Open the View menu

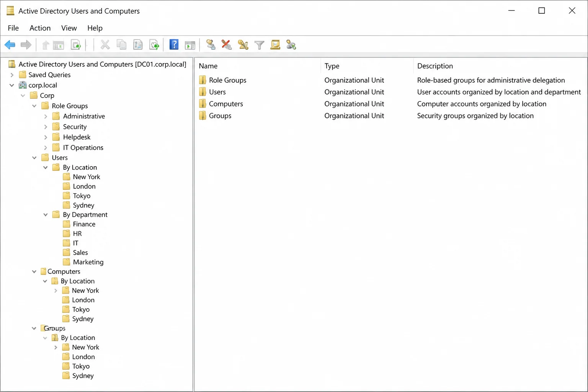pyautogui.click(x=69, y=28)
